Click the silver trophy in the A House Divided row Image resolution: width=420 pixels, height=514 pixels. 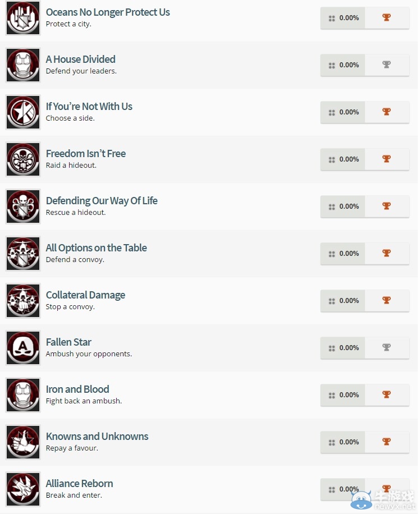coord(386,65)
